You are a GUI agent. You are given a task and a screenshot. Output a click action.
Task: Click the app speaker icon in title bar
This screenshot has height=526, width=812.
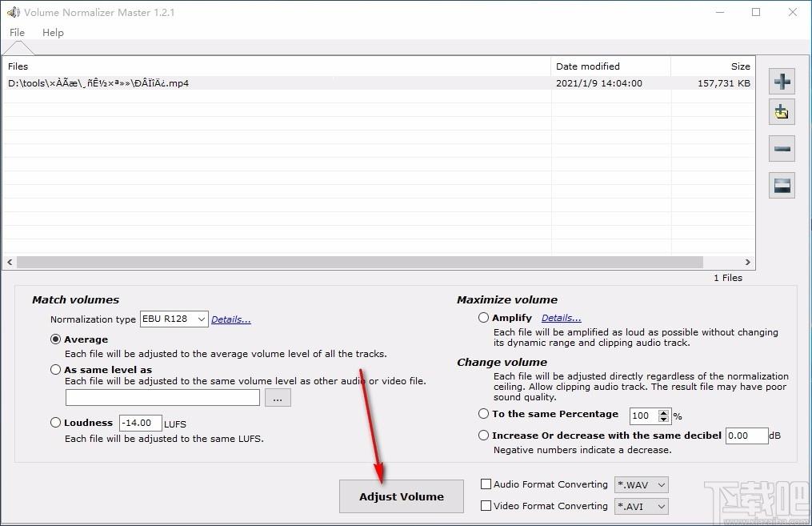tap(13, 12)
